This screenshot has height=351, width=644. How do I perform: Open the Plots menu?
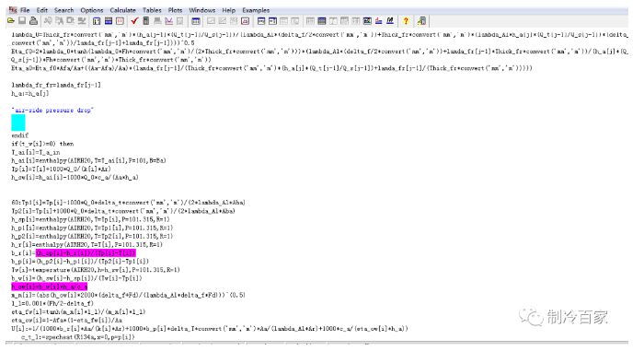click(x=175, y=10)
